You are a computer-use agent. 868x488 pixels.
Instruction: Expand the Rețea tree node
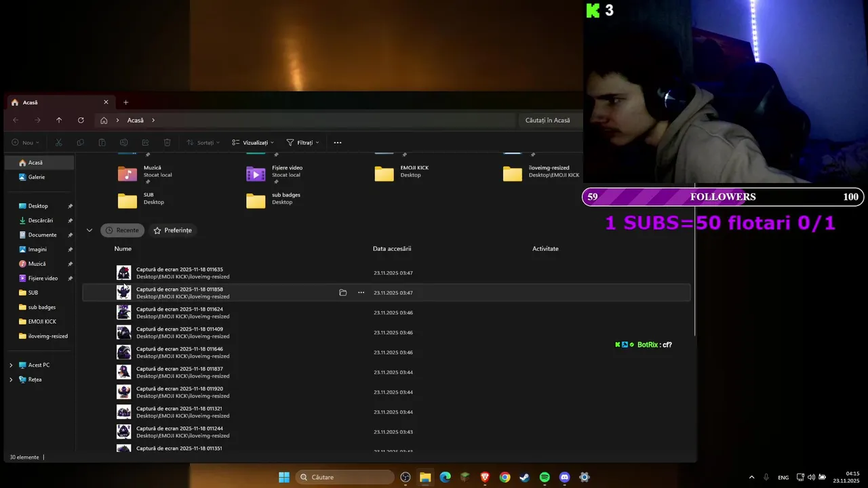11,380
